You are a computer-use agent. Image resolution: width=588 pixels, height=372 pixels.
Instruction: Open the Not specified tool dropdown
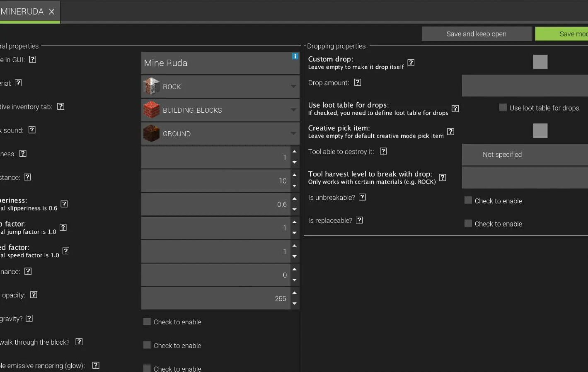[525, 155]
